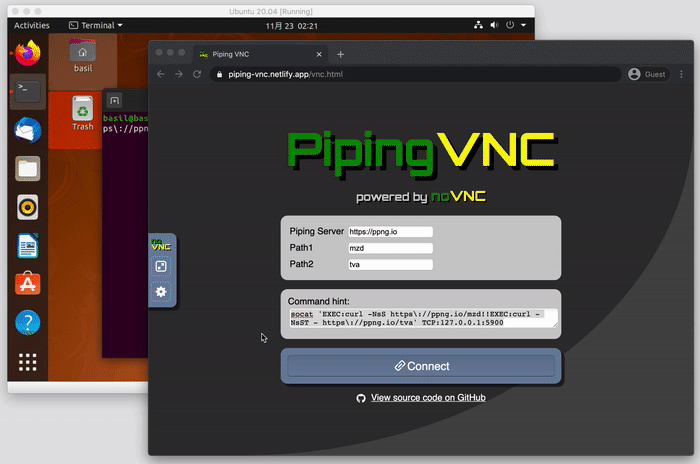This screenshot has width=700, height=464.
Task: Open the Terminal icon in the dock
Action: tap(28, 91)
